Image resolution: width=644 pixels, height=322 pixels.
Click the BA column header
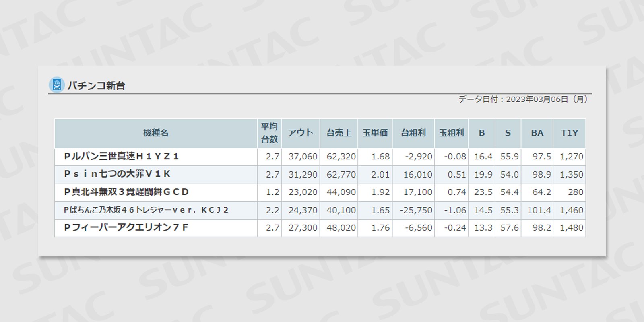pos(537,133)
